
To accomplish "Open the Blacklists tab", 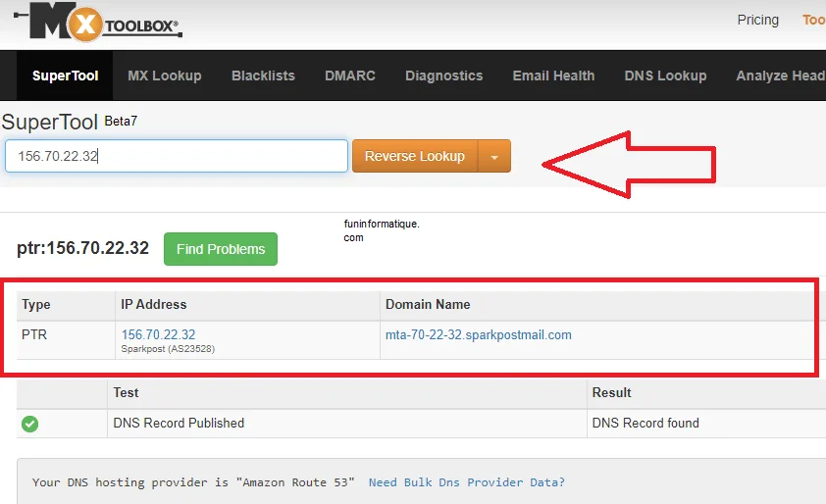I will (263, 76).
